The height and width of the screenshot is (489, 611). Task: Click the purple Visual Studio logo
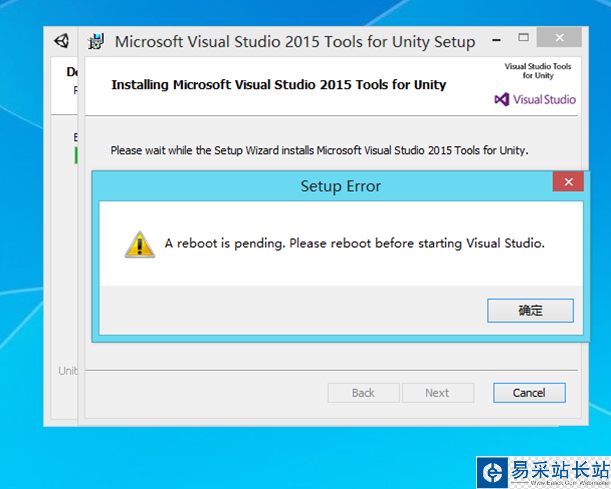(x=502, y=100)
